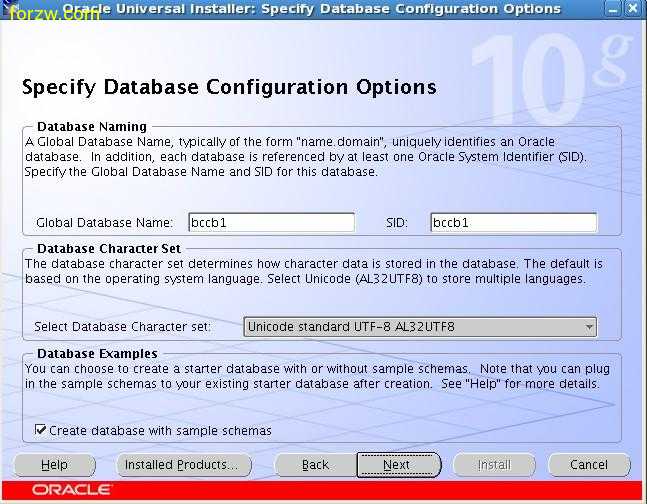This screenshot has height=504, width=647.
Task: Click the sample schemas checkbox label text
Action: 160,431
